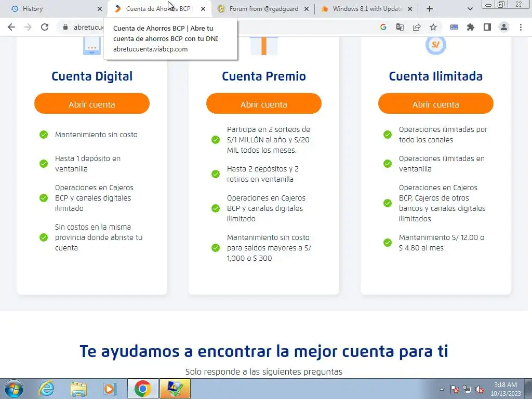Image resolution: width=532 pixels, height=399 pixels.
Task: Click the S/ coin icon on Cuenta Ilimitada
Action: 436,46
